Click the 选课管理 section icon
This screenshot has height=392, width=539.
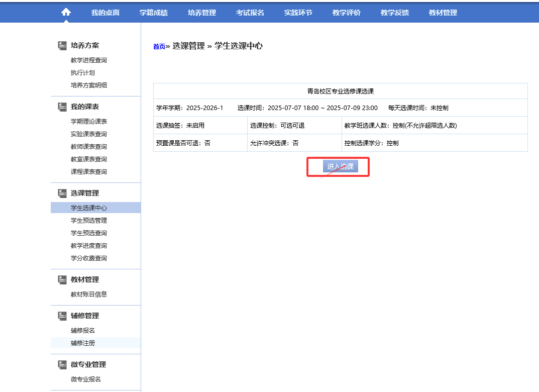click(62, 193)
